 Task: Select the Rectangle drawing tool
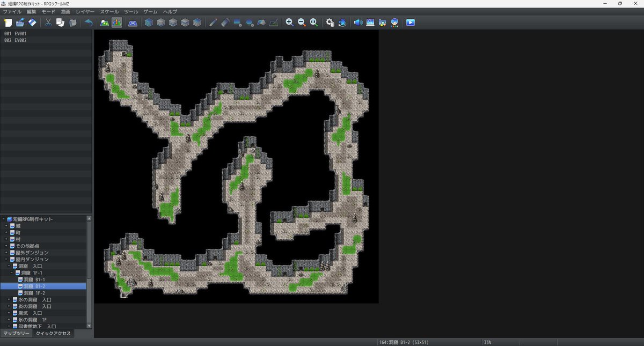click(x=237, y=23)
